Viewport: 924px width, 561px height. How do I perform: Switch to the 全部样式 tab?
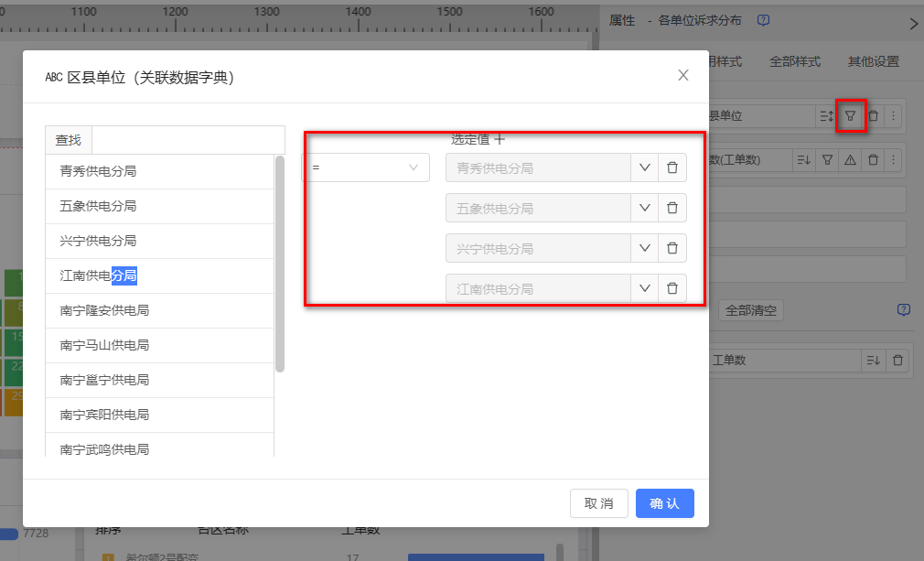[x=795, y=62]
